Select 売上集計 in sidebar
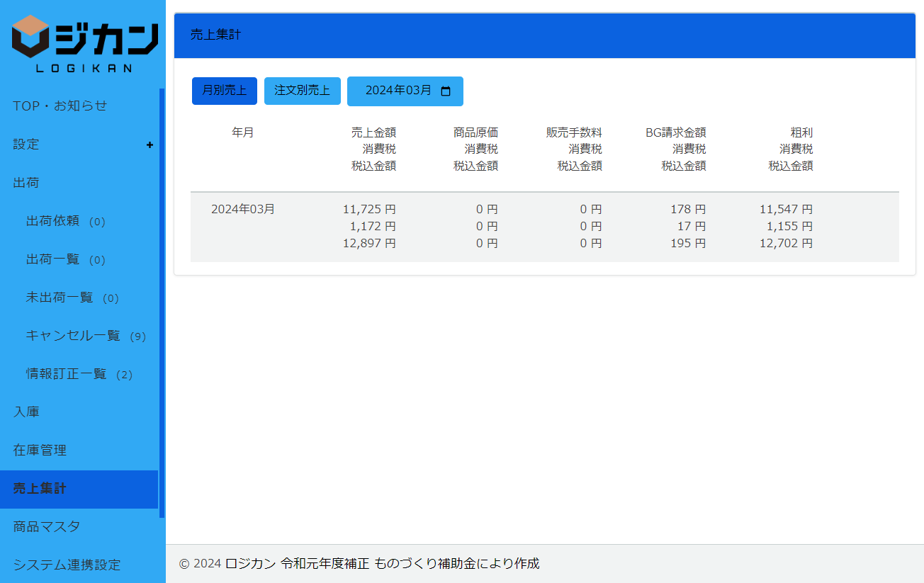The height and width of the screenshot is (583, 924). (x=40, y=489)
